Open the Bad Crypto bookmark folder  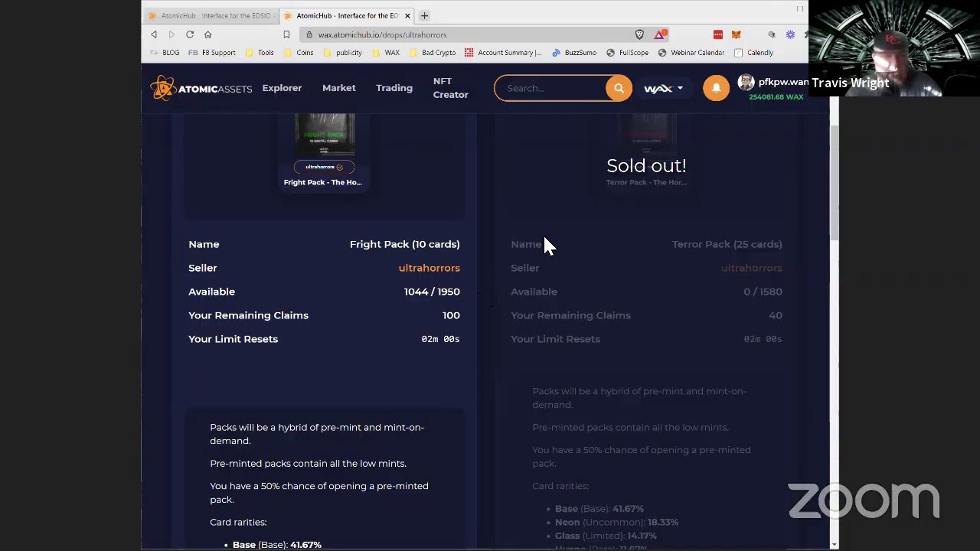pos(433,53)
